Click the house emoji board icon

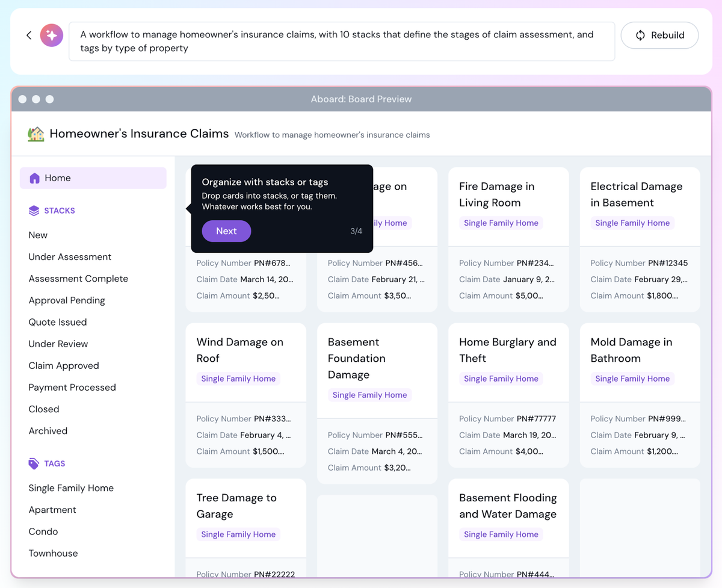pyautogui.click(x=36, y=134)
